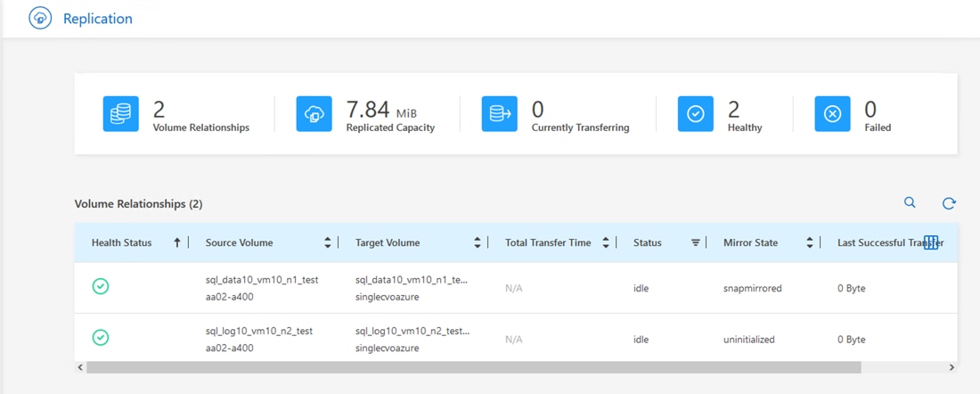Click 0 Byte in the snapmirrored row
Screen dimensions: 980x394
(x=851, y=288)
